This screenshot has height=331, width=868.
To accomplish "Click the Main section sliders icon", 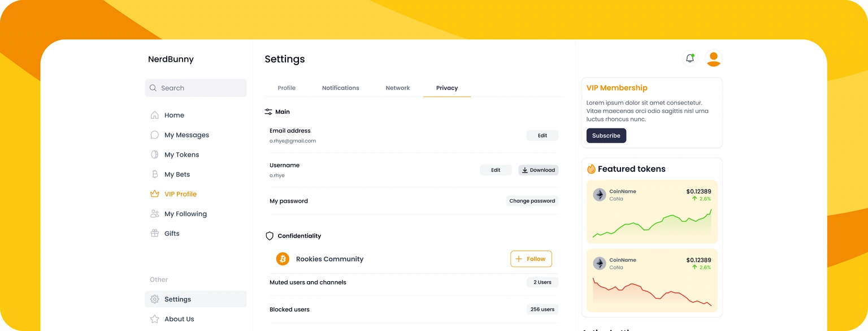I will pos(268,112).
